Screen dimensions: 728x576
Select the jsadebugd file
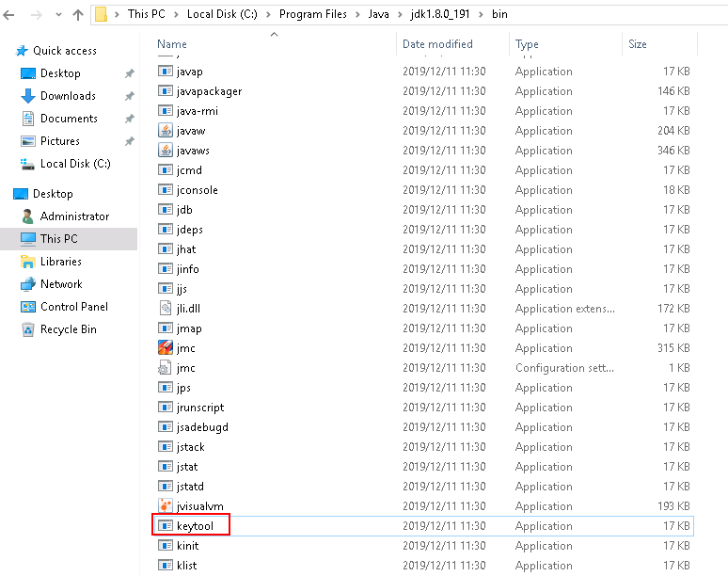(202, 427)
